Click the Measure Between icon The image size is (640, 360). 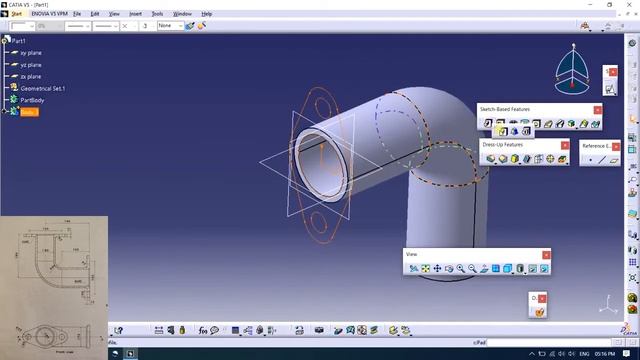[x=159, y=330]
